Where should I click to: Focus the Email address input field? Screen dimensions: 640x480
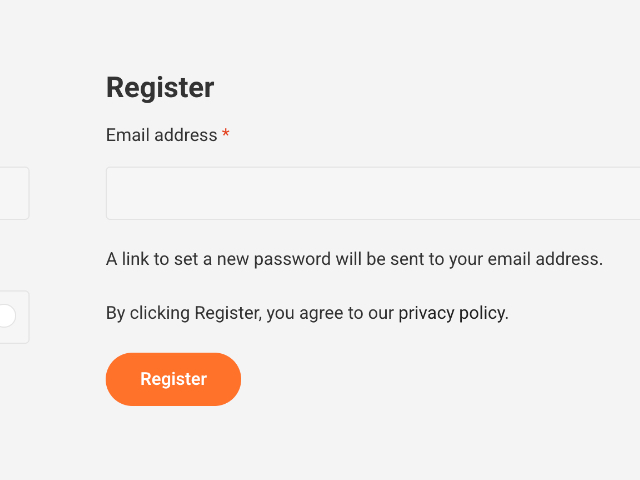click(372, 193)
